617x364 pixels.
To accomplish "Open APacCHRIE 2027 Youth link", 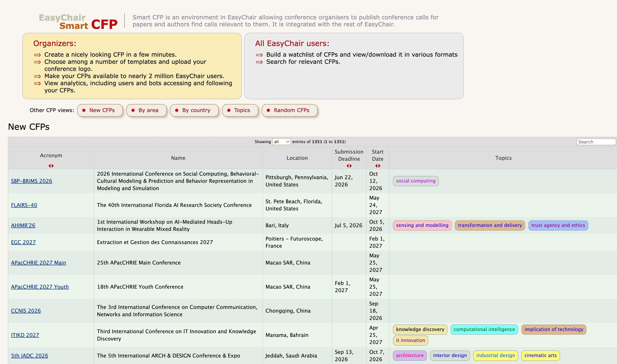I will [40, 287].
